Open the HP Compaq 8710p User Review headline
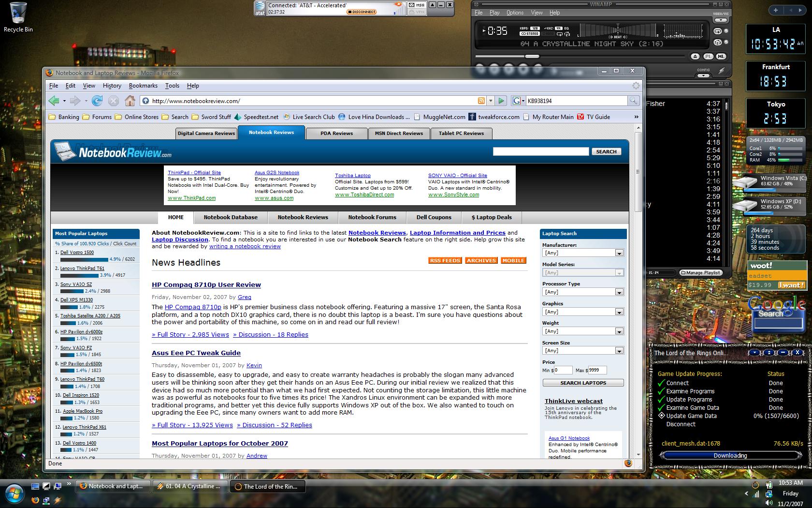 (x=206, y=285)
